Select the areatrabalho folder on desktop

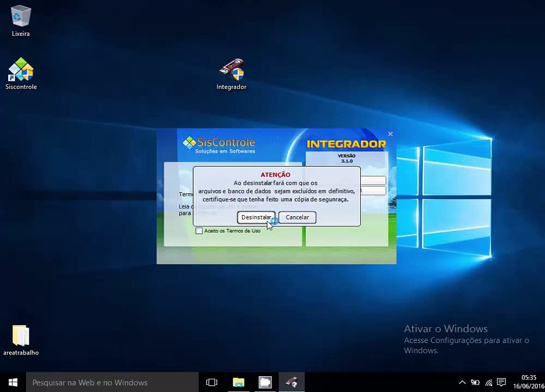point(21,340)
